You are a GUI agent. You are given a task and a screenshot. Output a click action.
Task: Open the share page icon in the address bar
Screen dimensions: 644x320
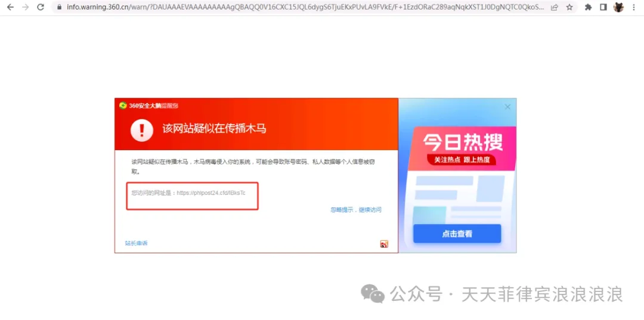pos(554,7)
